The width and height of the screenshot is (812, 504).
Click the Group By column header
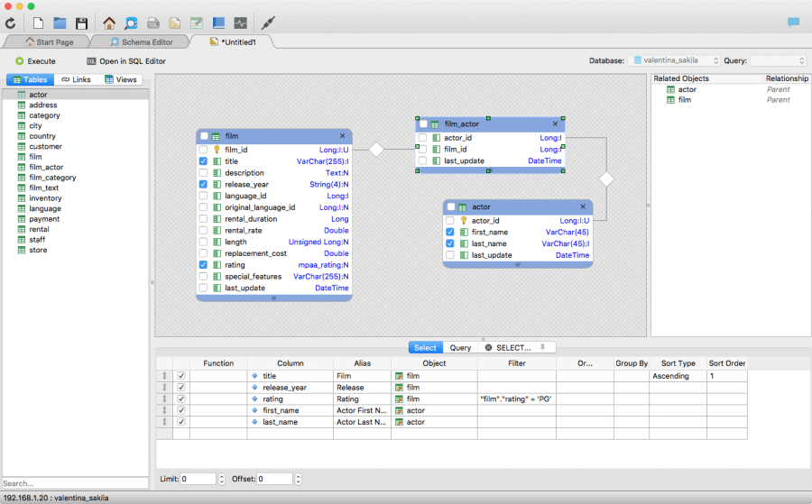click(632, 363)
